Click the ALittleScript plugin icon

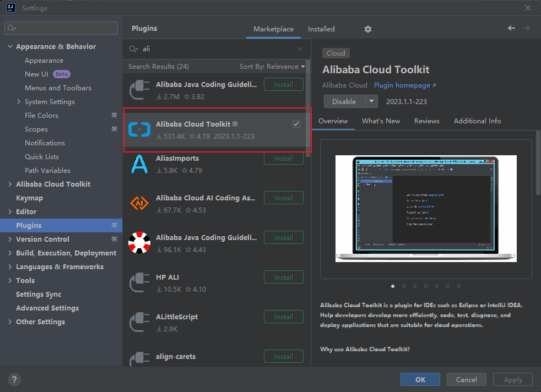point(139,322)
